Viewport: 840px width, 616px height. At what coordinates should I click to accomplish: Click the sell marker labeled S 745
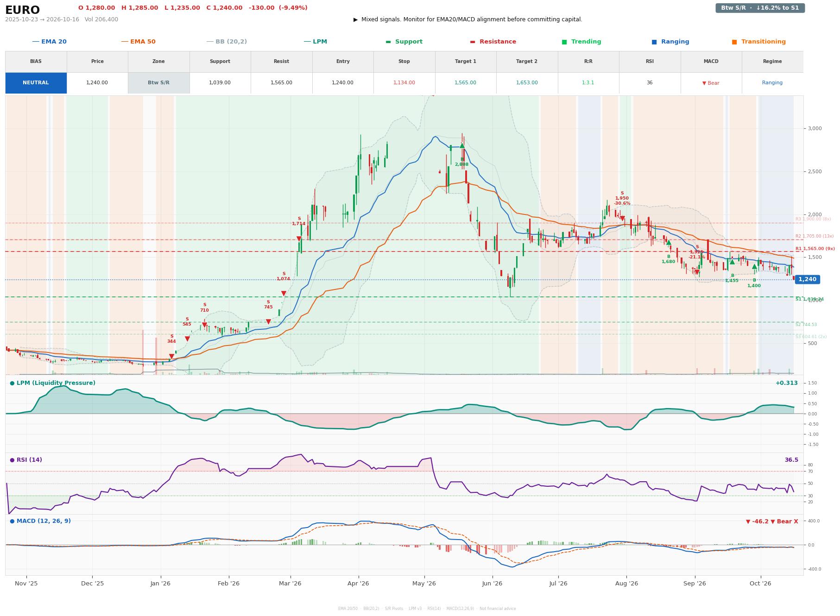(x=268, y=322)
